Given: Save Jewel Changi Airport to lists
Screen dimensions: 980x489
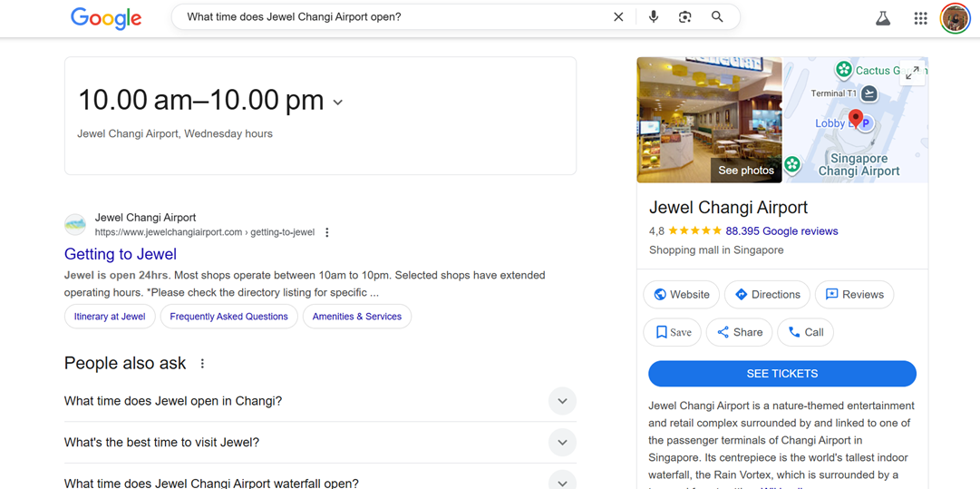Looking at the screenshot, I should pos(673,332).
